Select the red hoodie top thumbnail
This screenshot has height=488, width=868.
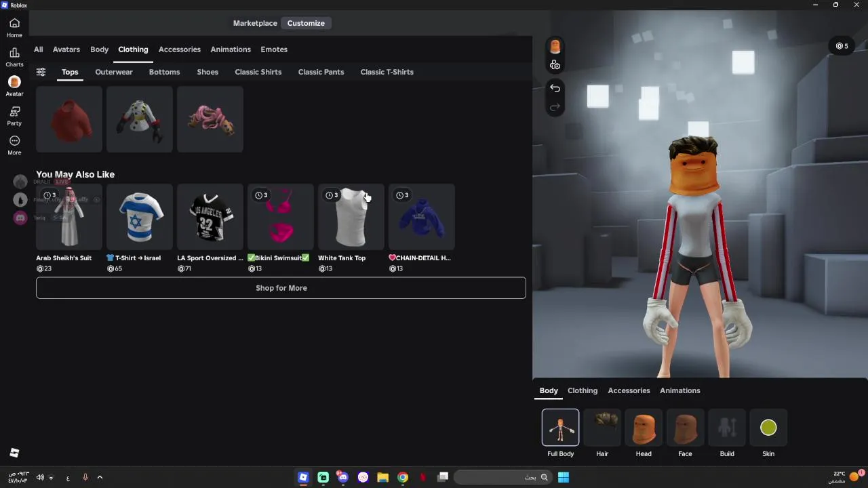coord(69,119)
